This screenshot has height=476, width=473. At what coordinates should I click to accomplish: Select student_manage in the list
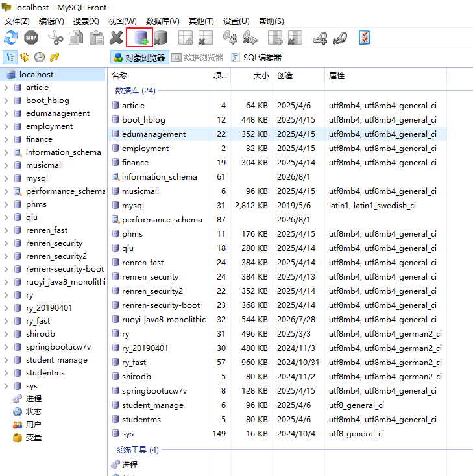coord(277,405)
